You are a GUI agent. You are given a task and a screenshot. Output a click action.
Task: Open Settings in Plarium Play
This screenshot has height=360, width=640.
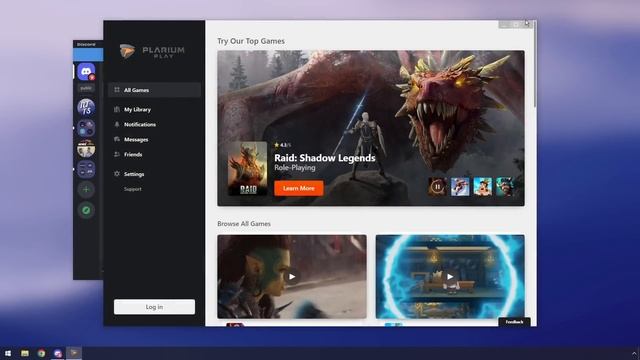tap(134, 174)
